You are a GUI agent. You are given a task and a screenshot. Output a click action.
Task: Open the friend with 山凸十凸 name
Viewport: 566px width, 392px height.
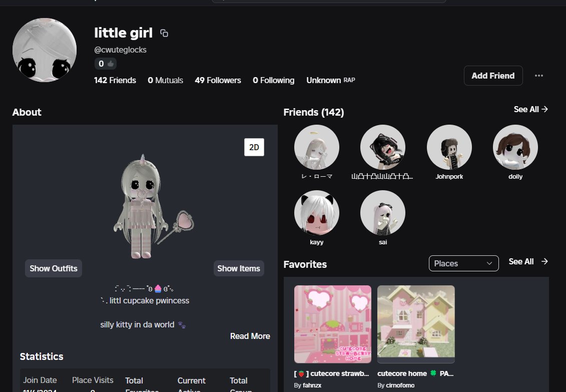[x=383, y=147]
